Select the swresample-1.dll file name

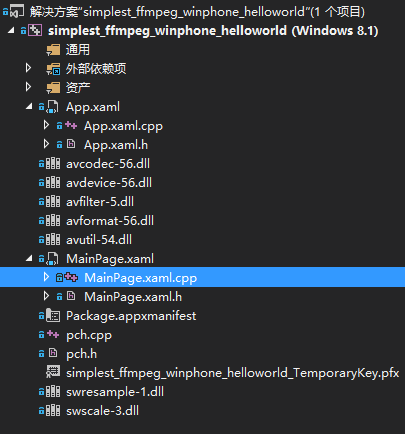(115, 392)
